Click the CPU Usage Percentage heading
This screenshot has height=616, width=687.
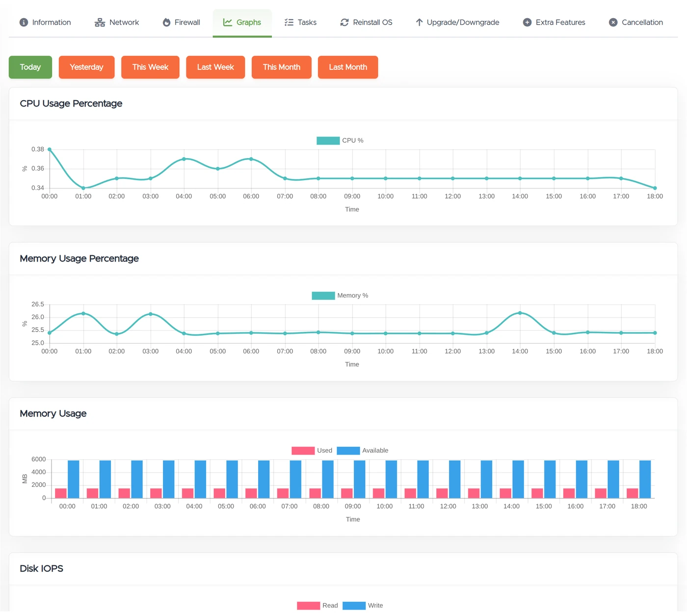71,104
